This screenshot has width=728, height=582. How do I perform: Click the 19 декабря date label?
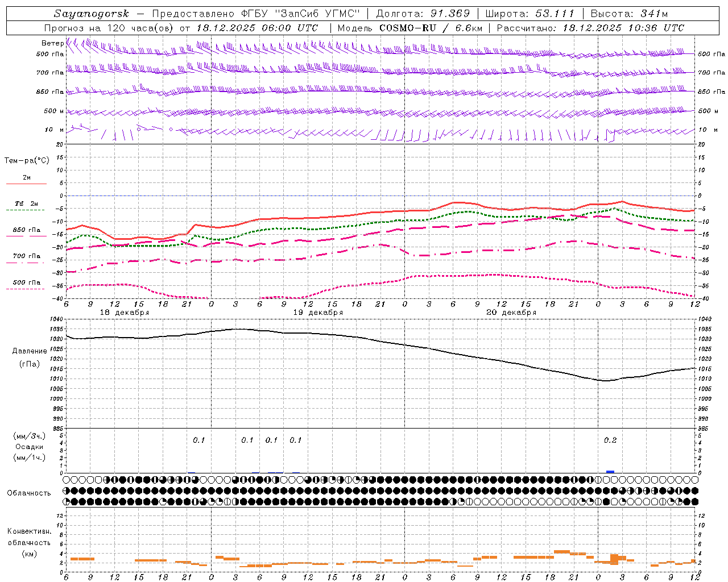318,313
